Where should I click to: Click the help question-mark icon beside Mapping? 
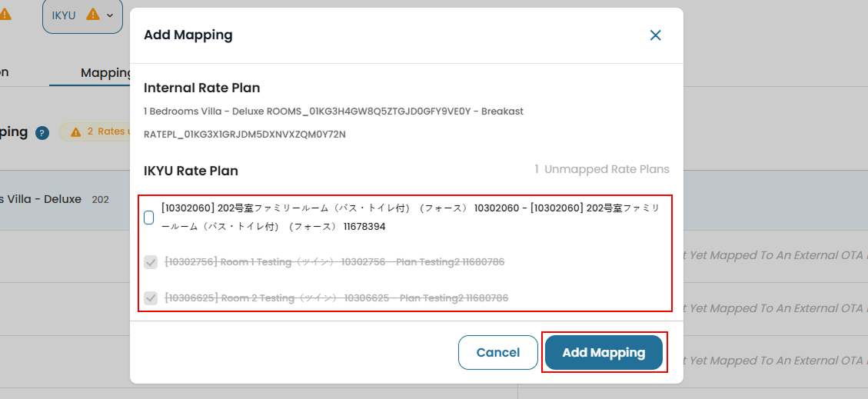pyautogui.click(x=42, y=133)
